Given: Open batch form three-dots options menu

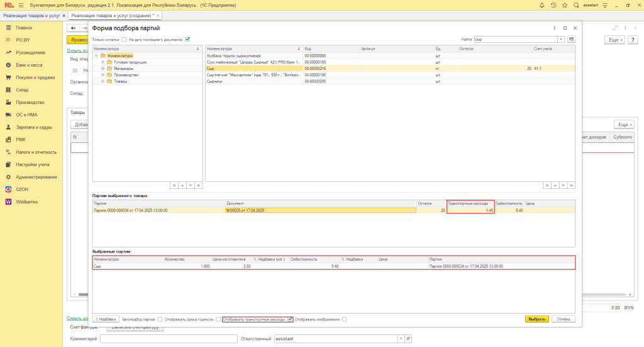Looking at the screenshot, I should tap(555, 28).
